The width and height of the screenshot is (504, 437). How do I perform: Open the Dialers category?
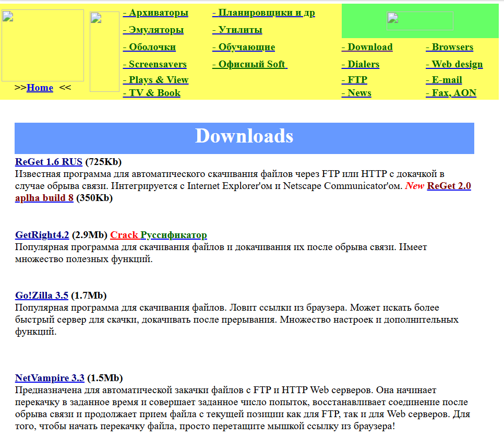[361, 64]
